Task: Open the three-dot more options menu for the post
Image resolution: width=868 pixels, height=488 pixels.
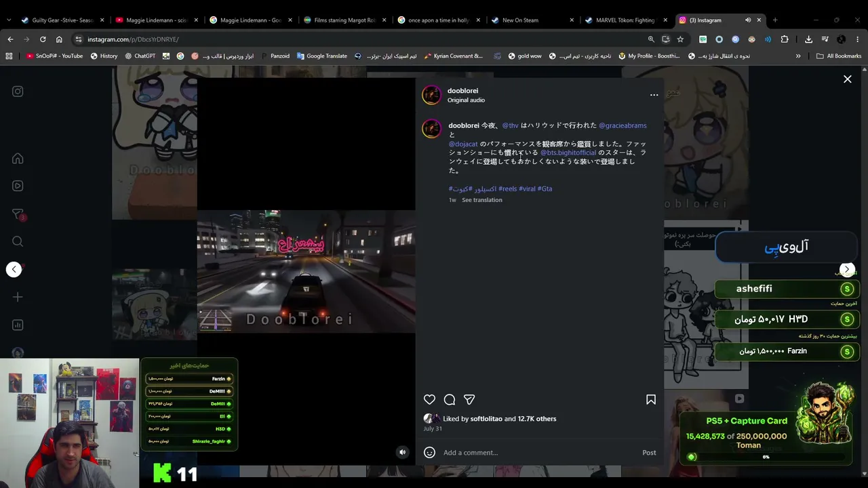Action: 654,95
